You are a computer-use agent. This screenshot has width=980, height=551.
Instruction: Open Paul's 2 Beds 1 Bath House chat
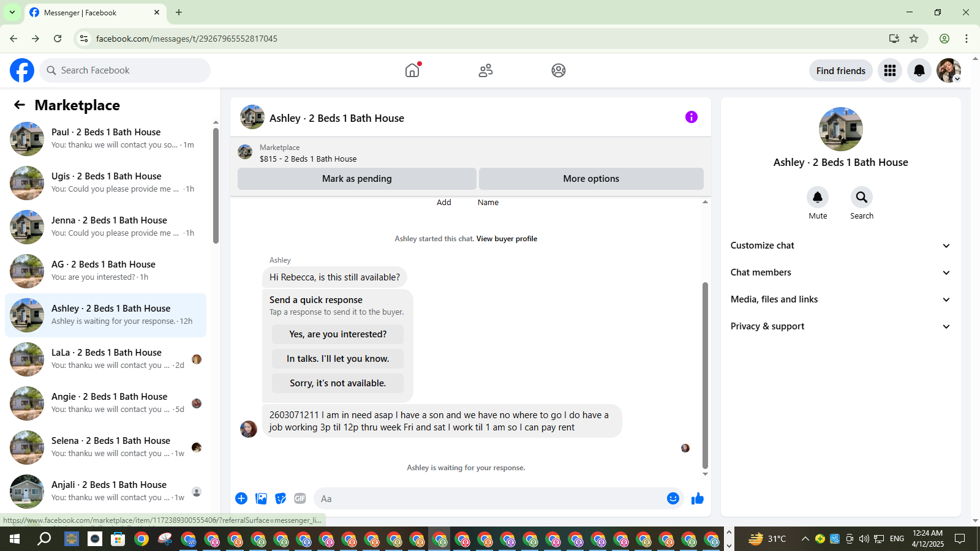point(106,139)
